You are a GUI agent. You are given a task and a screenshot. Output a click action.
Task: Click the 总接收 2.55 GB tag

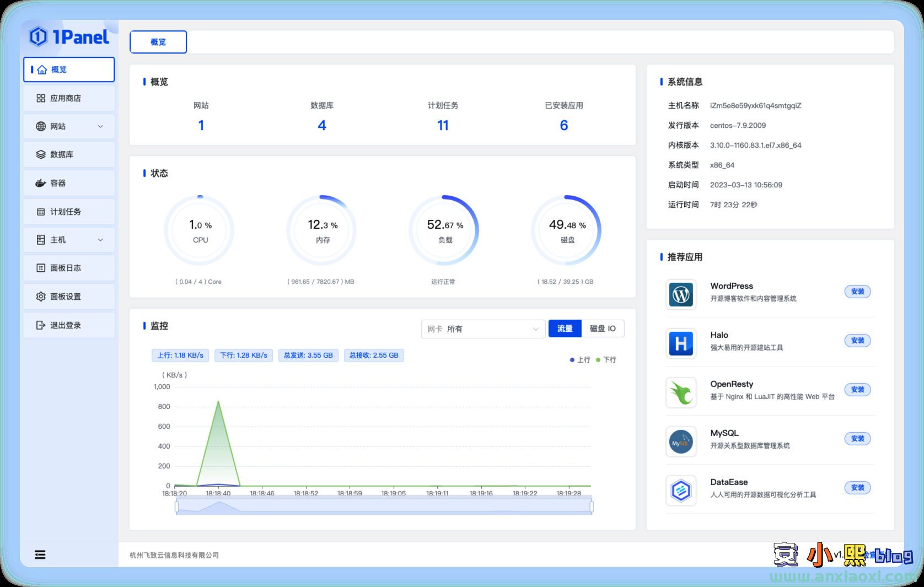[x=374, y=356]
